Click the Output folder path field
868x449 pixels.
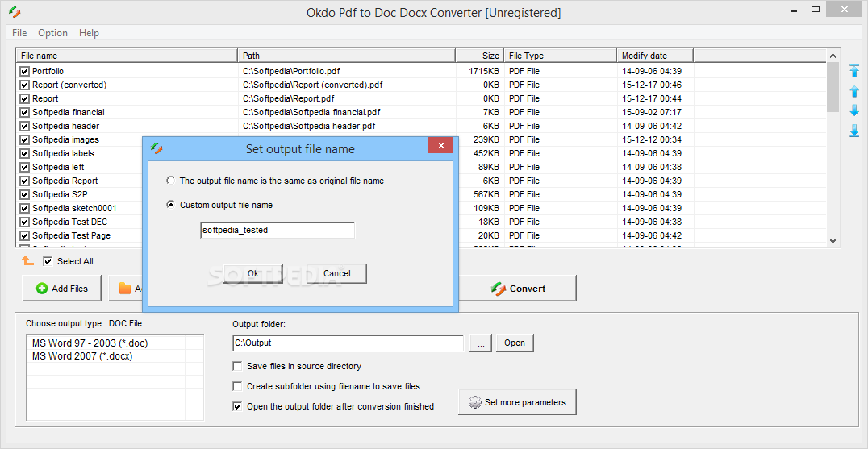(x=348, y=343)
